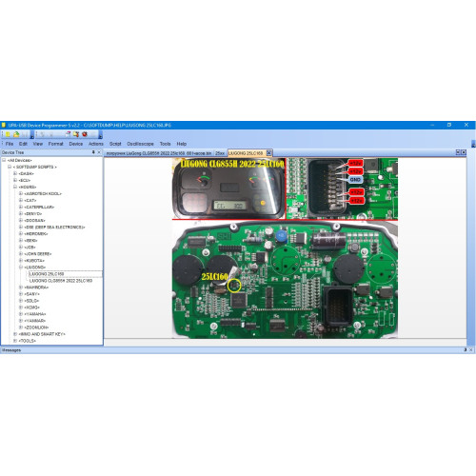Click the New file toolbar icon

point(8,134)
